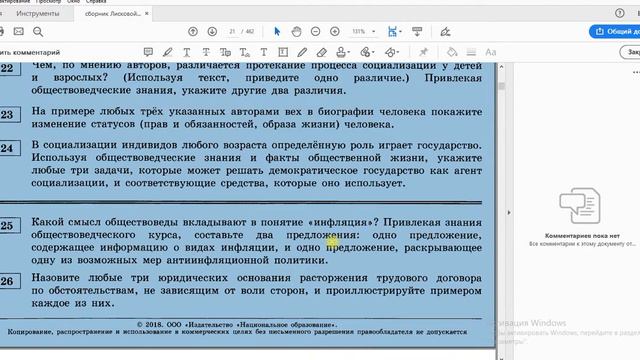Activate the selection arrow tool

(277, 31)
